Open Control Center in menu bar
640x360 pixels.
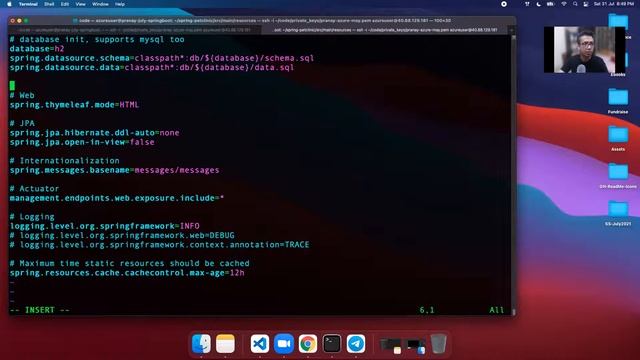pos(586,4)
